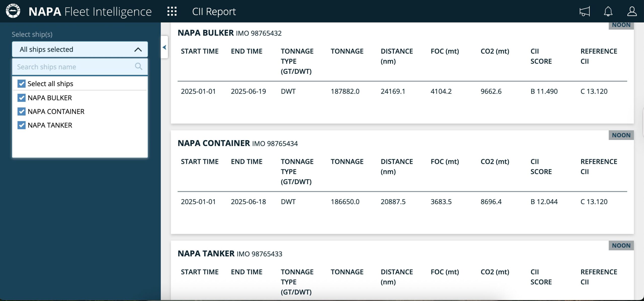This screenshot has width=644, height=301.
Task: Click IMO 98765434 text
Action: pos(275,143)
